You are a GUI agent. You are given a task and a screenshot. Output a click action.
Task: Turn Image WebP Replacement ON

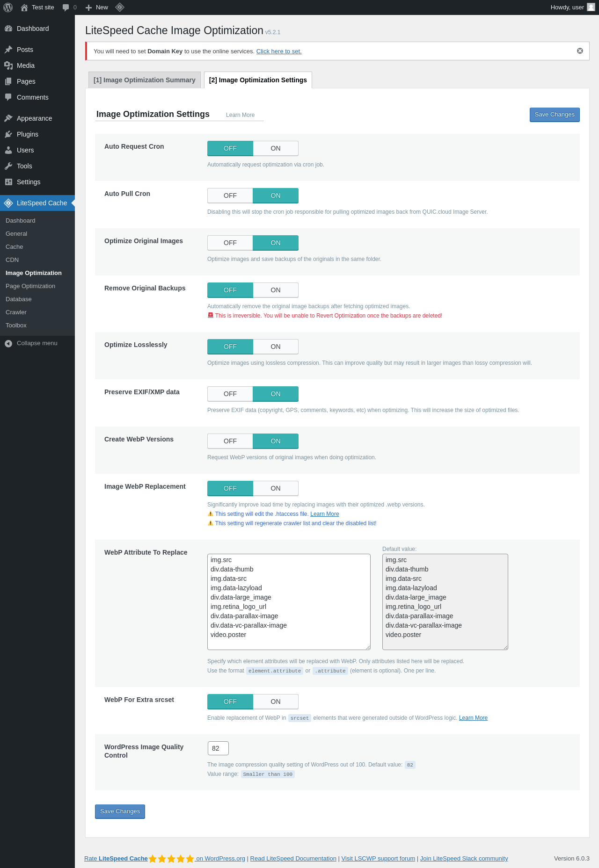click(x=276, y=488)
